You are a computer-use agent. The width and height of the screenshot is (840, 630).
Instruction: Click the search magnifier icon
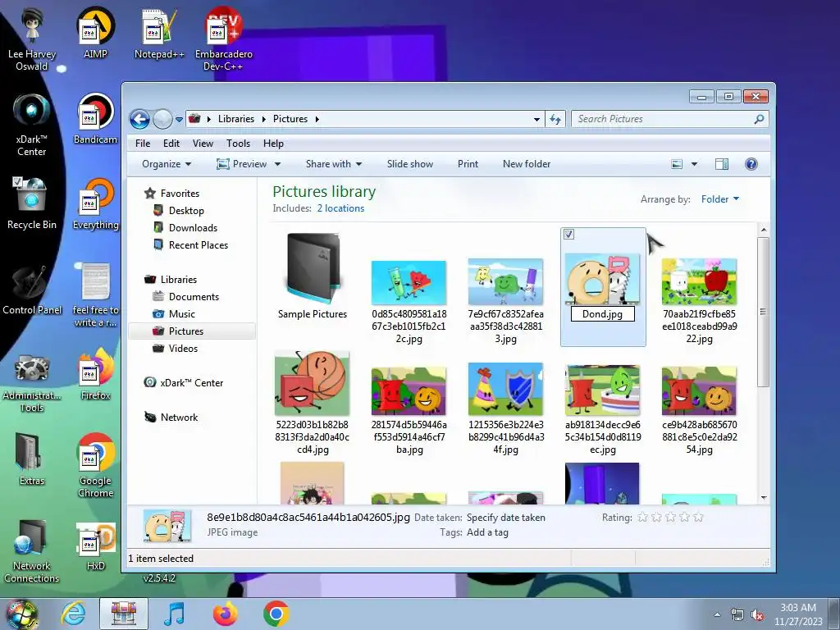pos(759,119)
